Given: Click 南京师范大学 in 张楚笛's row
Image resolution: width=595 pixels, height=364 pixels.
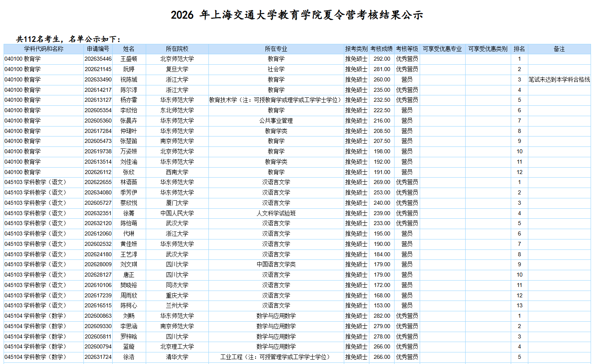Looking at the screenshot, I should pyautogui.click(x=177, y=141).
